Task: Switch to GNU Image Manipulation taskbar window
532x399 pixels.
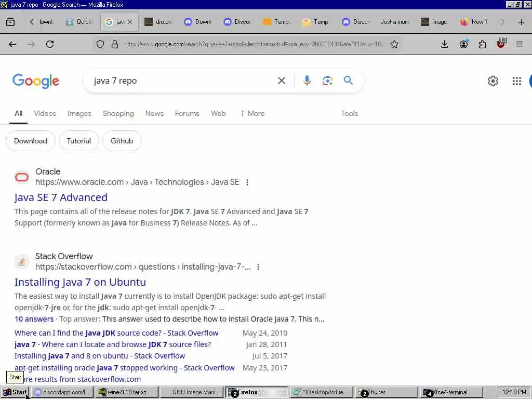Action: coord(192,393)
